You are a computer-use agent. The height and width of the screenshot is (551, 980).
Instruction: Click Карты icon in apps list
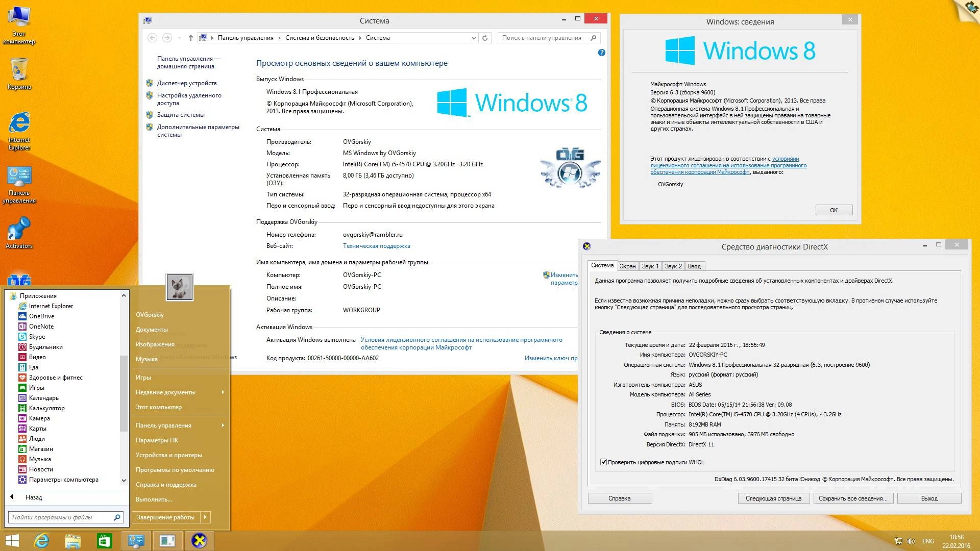[x=22, y=429]
